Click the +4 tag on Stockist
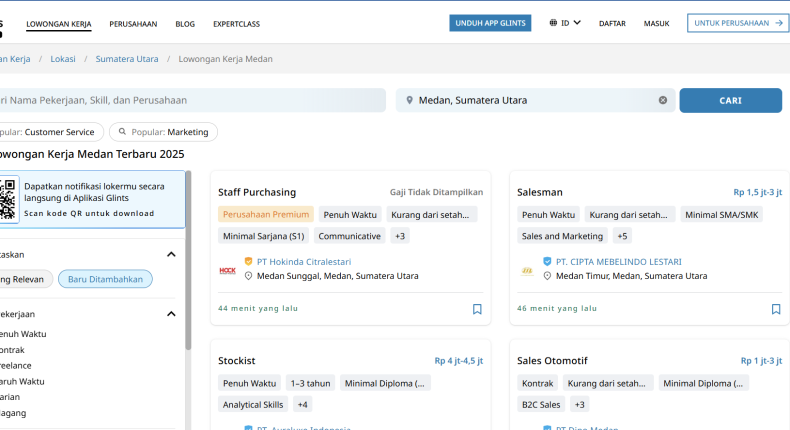Viewport: 790px width, 430px height. (x=302, y=404)
